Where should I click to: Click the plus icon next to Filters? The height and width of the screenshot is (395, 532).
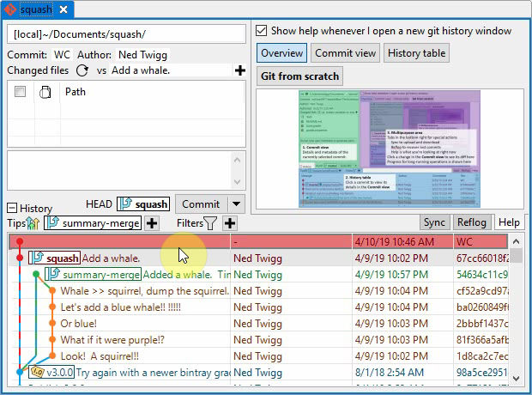(230, 223)
